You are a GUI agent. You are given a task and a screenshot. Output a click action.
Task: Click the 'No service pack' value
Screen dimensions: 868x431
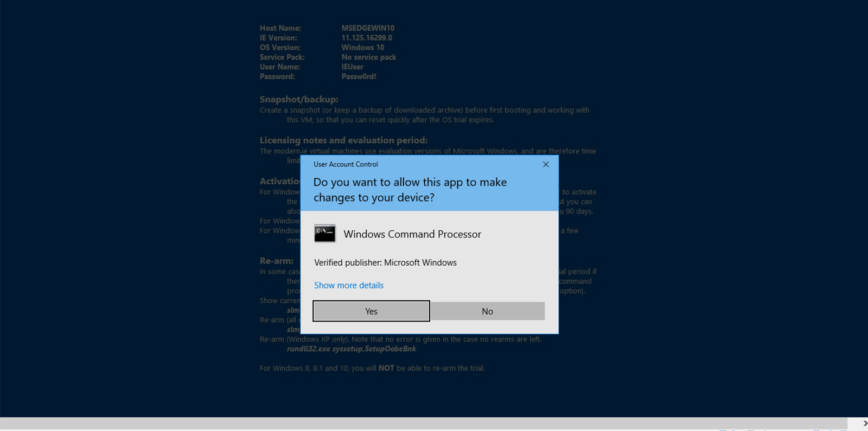[369, 57]
